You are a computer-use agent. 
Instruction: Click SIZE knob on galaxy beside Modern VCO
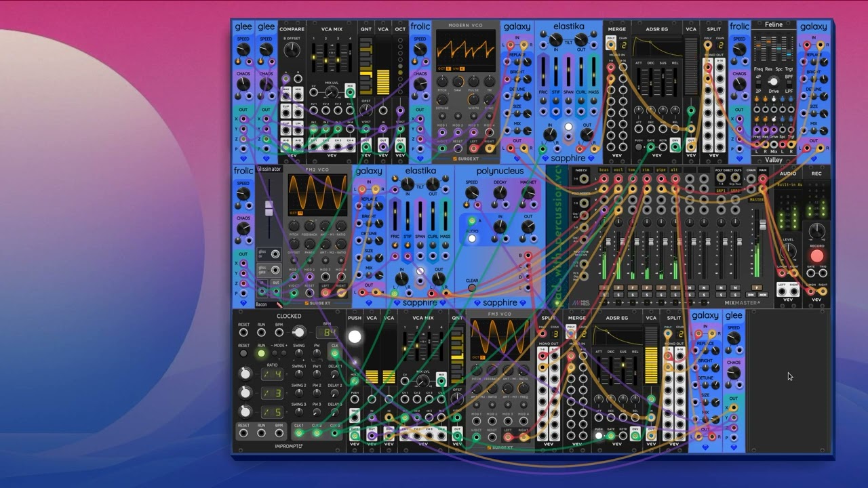point(528,113)
